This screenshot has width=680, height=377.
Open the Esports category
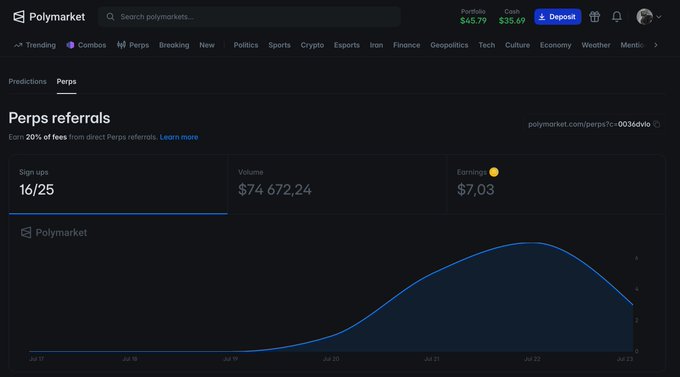point(347,45)
